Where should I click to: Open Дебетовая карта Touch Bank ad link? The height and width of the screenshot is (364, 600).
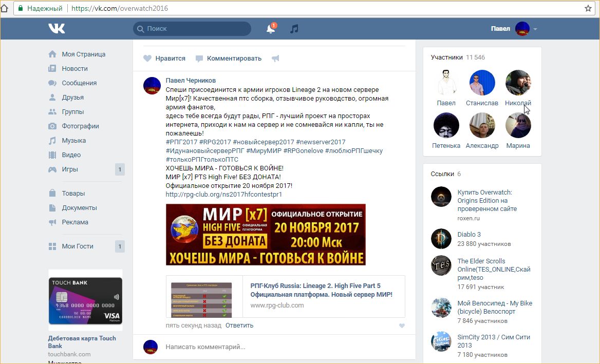click(x=82, y=342)
